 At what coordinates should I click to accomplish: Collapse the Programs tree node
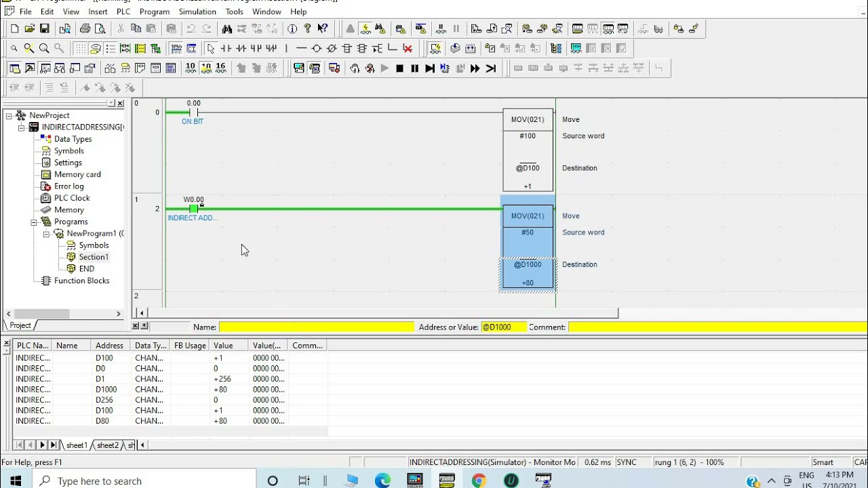(x=34, y=222)
